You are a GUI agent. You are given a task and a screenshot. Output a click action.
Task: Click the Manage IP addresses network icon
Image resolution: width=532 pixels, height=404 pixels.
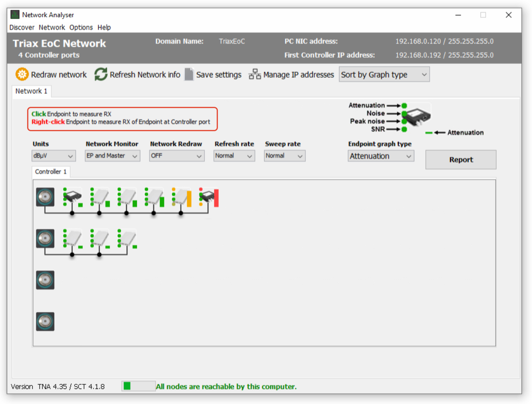(255, 74)
